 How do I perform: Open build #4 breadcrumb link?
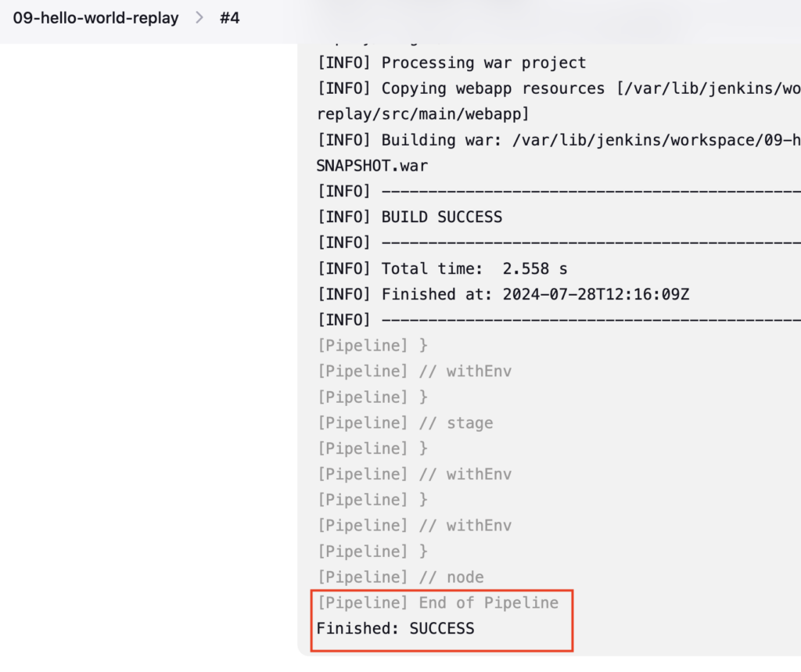pos(229,18)
